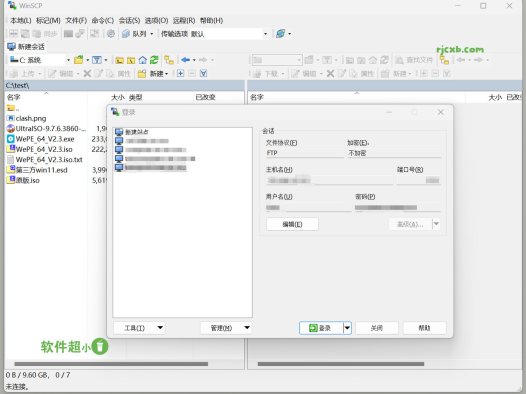526x394 pixels.
Task: Click the grey forward arrow in local panel
Action: point(203,60)
